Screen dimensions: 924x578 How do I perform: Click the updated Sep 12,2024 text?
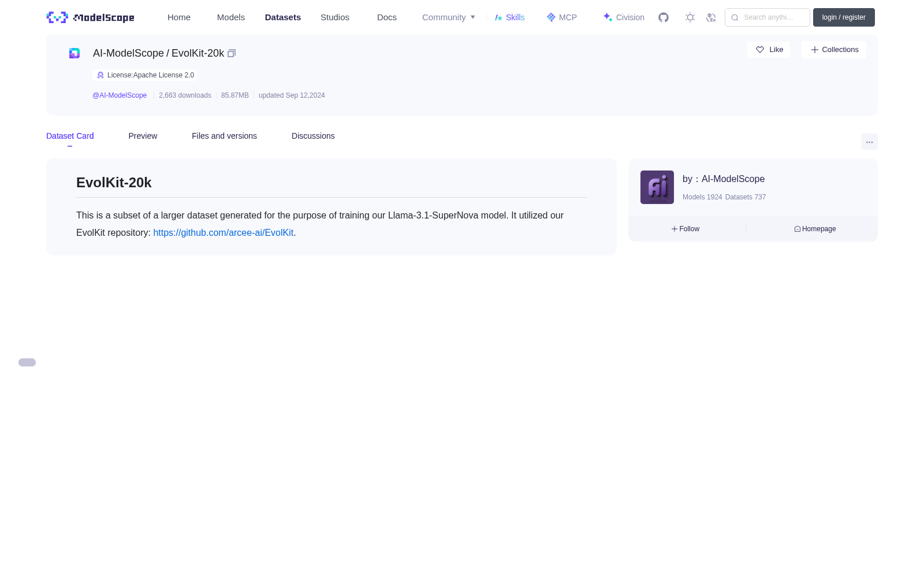(292, 95)
